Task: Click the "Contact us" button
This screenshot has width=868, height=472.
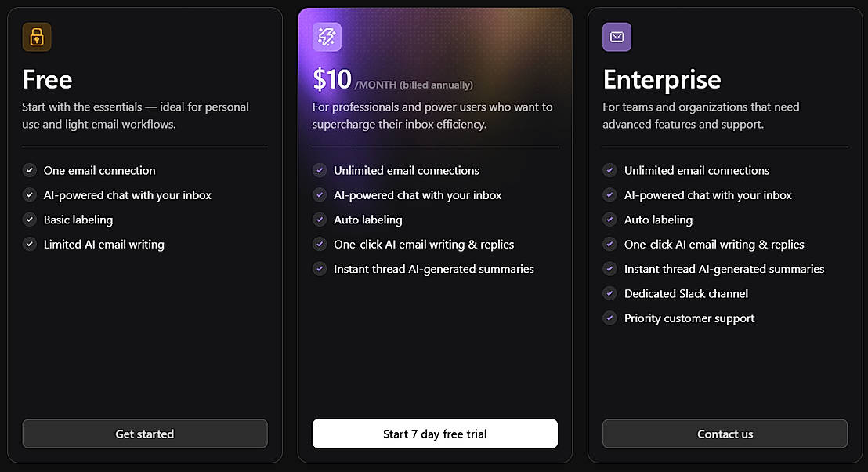Action: tap(725, 434)
